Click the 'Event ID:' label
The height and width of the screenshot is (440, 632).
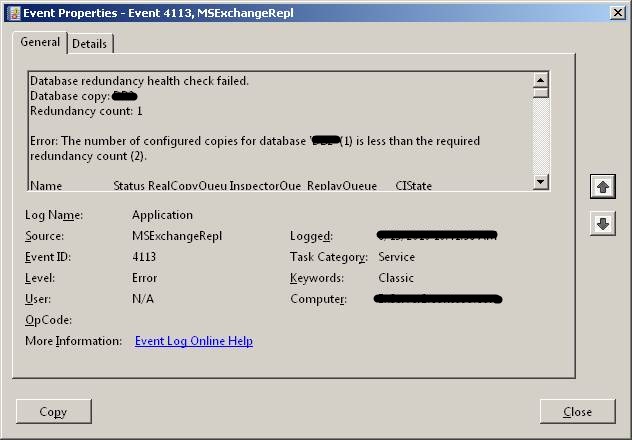pos(48,257)
